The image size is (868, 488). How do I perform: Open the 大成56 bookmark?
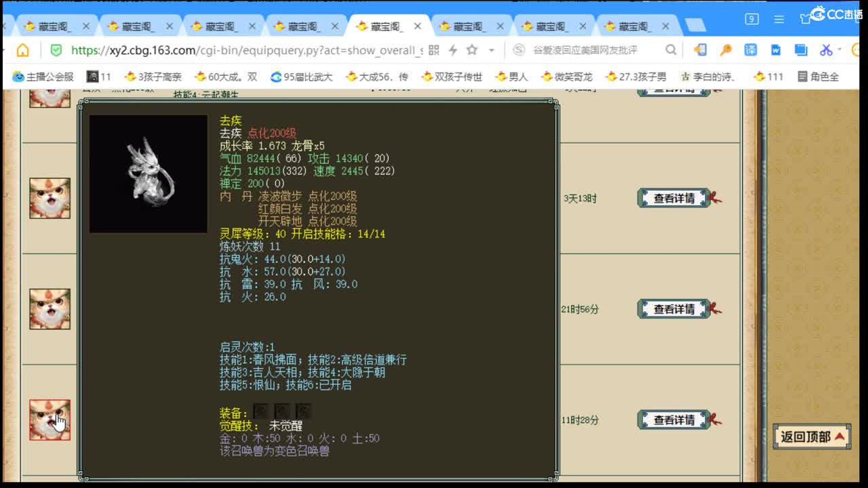coord(377,77)
